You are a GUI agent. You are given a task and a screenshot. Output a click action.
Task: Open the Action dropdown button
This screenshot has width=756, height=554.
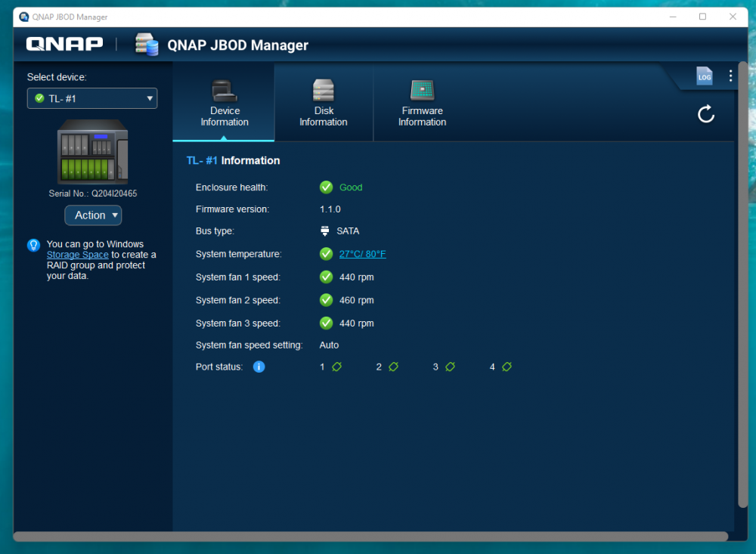tap(93, 215)
